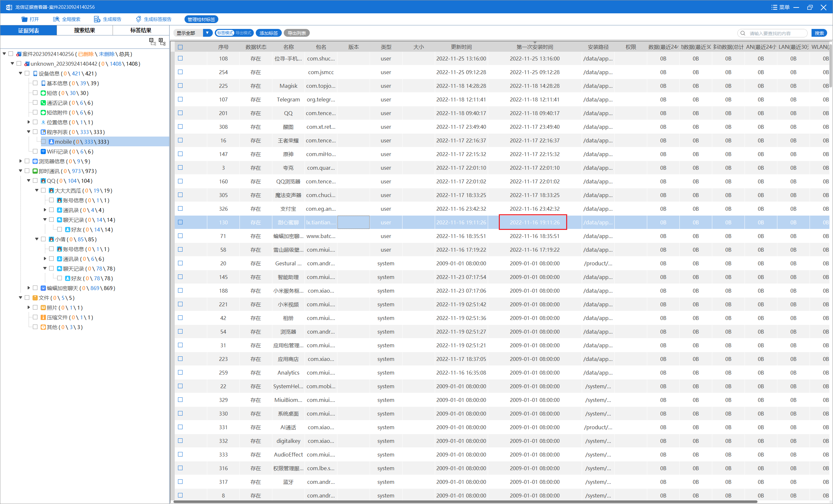The height and width of the screenshot is (504, 833).
Task: Click the expand-all tree icon
Action: pos(162,42)
